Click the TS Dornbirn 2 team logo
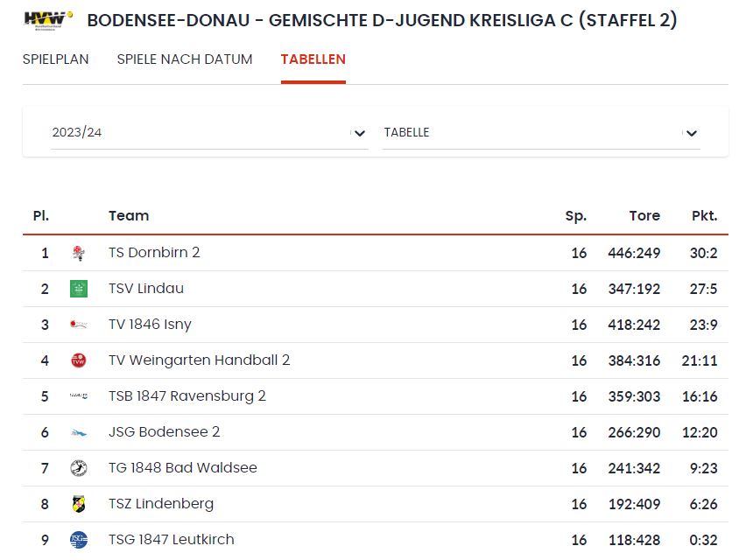This screenshot has height=560, width=746. 79,253
